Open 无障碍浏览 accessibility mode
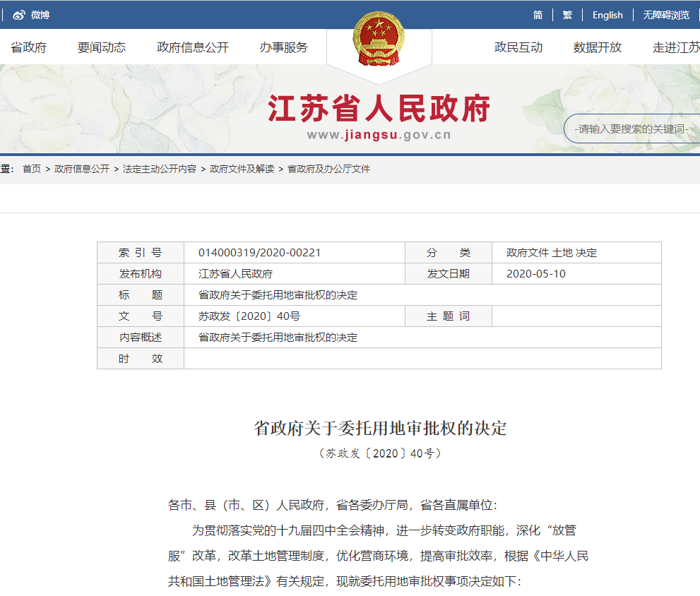Image resolution: width=700 pixels, height=596 pixels. point(666,15)
